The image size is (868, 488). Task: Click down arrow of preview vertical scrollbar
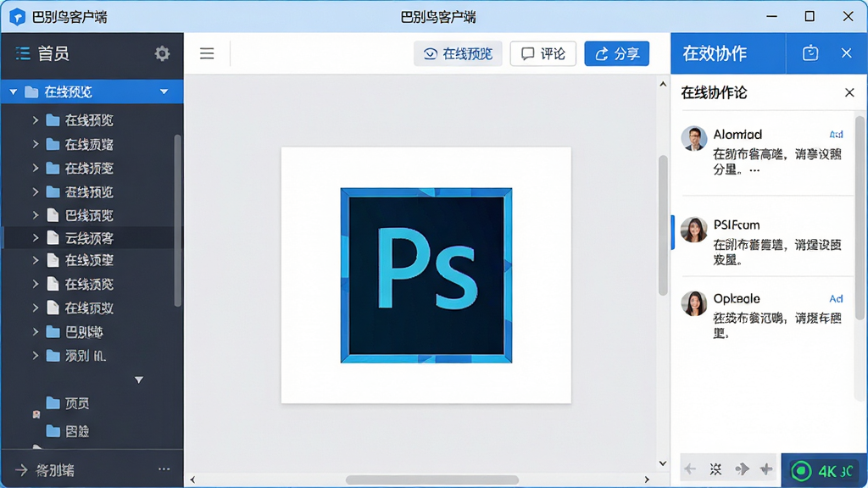[663, 463]
